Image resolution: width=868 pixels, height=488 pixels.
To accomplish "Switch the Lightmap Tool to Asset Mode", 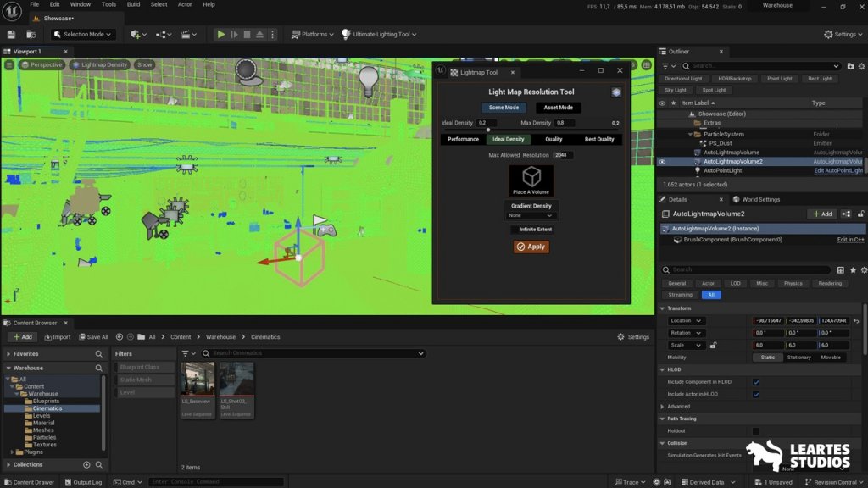I will 558,108.
